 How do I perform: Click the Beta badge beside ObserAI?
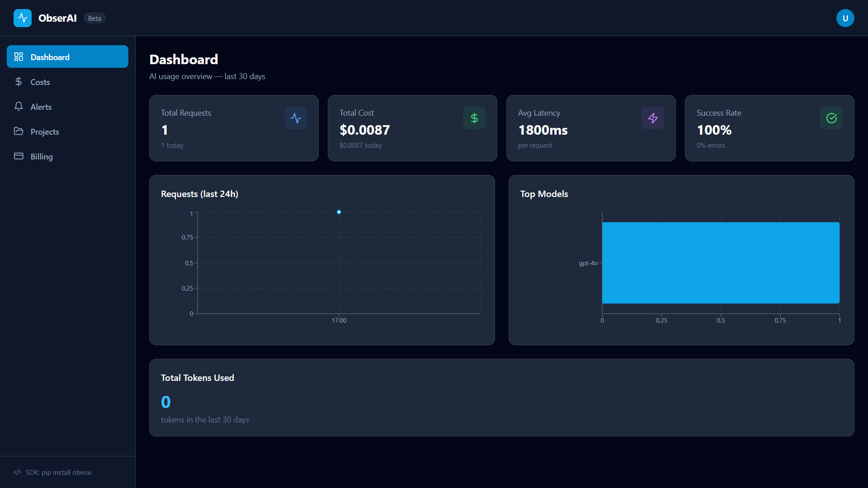pos(94,19)
